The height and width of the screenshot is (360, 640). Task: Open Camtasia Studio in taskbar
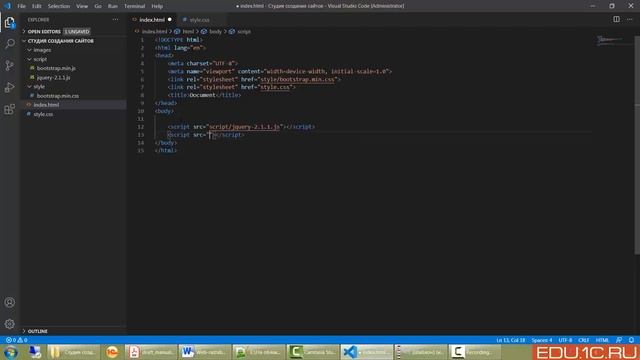[x=312, y=352]
